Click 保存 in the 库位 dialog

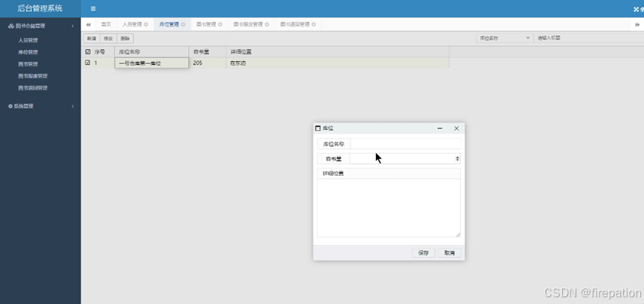pyautogui.click(x=424, y=253)
